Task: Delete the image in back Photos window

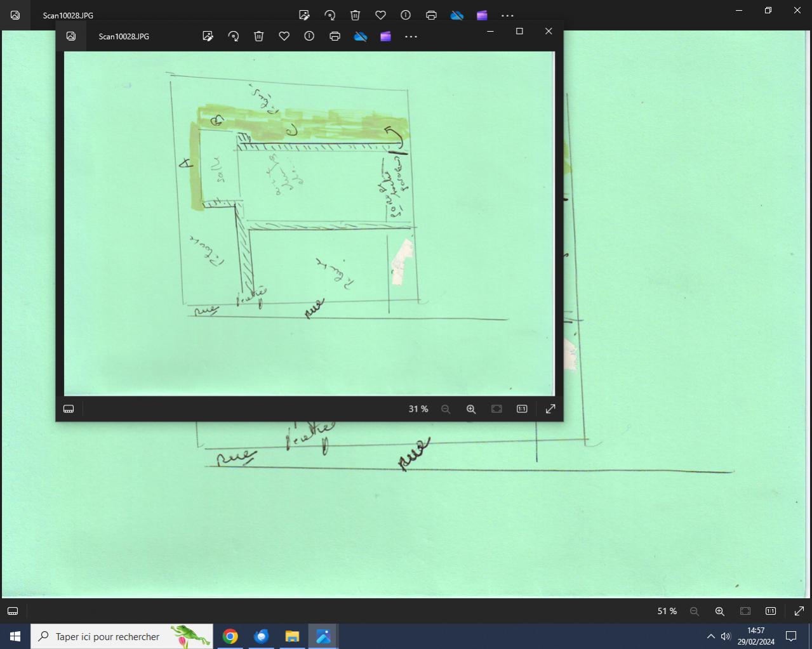Action: click(x=356, y=15)
